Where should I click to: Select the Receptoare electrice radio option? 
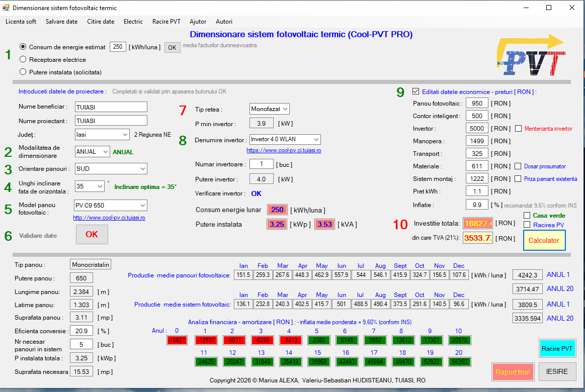pyautogui.click(x=23, y=59)
